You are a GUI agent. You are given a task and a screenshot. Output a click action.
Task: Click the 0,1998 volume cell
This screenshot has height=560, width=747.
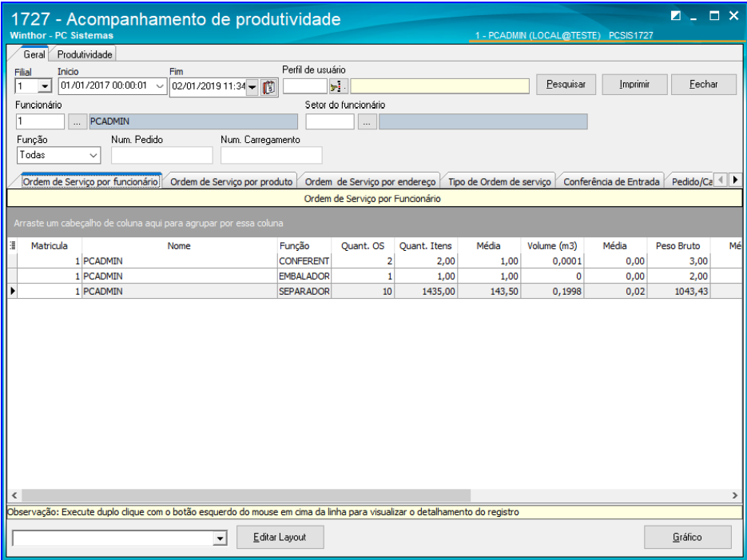tap(552, 291)
